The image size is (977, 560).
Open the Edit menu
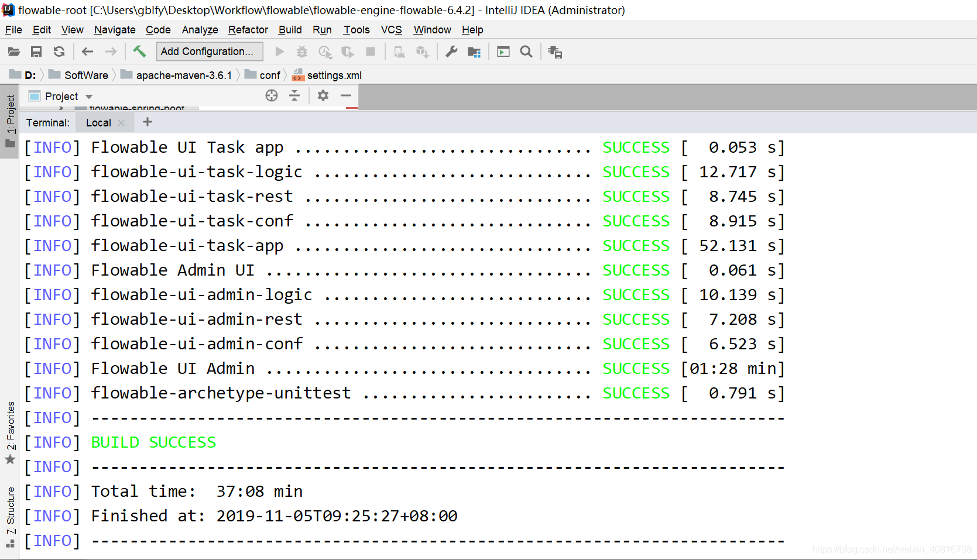pos(42,30)
